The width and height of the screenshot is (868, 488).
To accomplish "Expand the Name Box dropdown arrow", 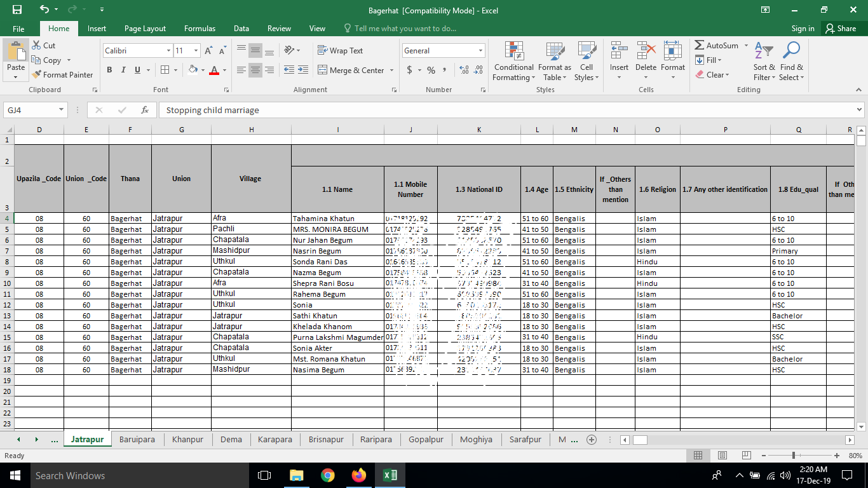I will point(61,110).
